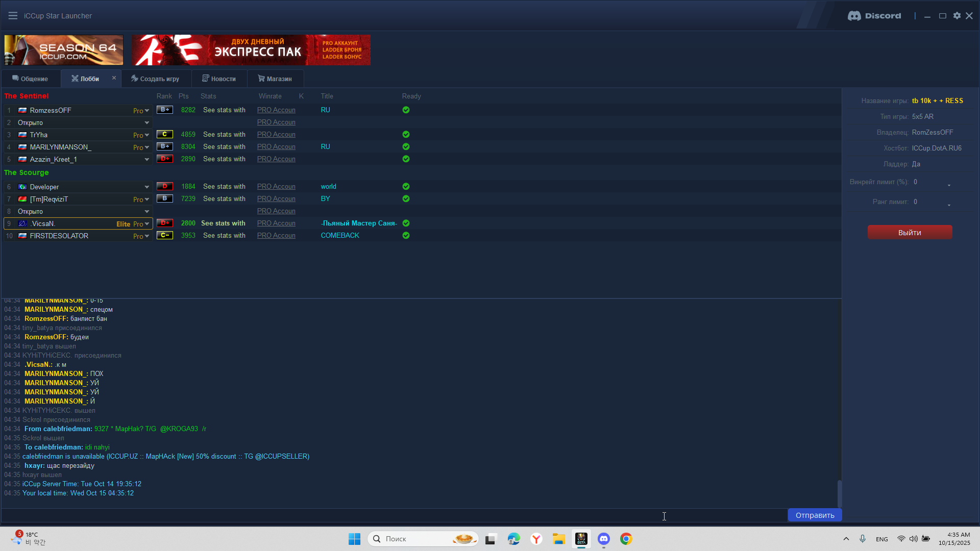
Task: Open the hamburger menu icon
Action: [13, 16]
